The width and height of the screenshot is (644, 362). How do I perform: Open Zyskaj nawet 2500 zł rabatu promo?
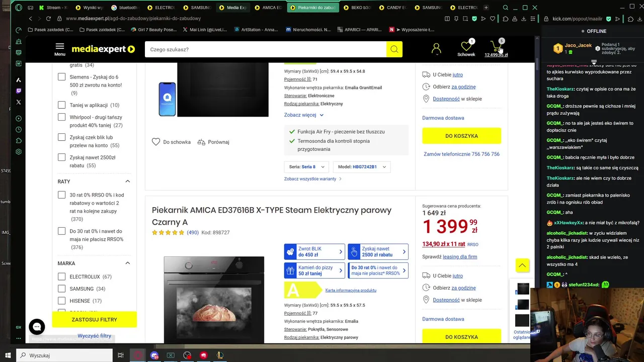(378, 252)
